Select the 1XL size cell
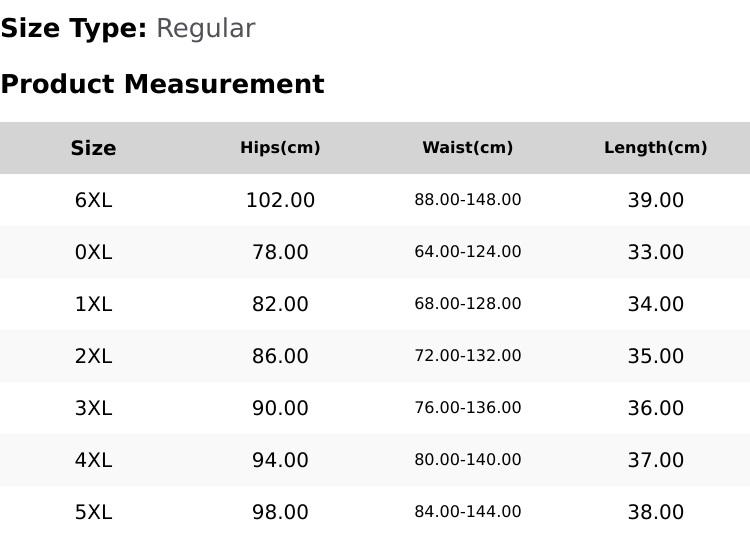 click(x=93, y=304)
